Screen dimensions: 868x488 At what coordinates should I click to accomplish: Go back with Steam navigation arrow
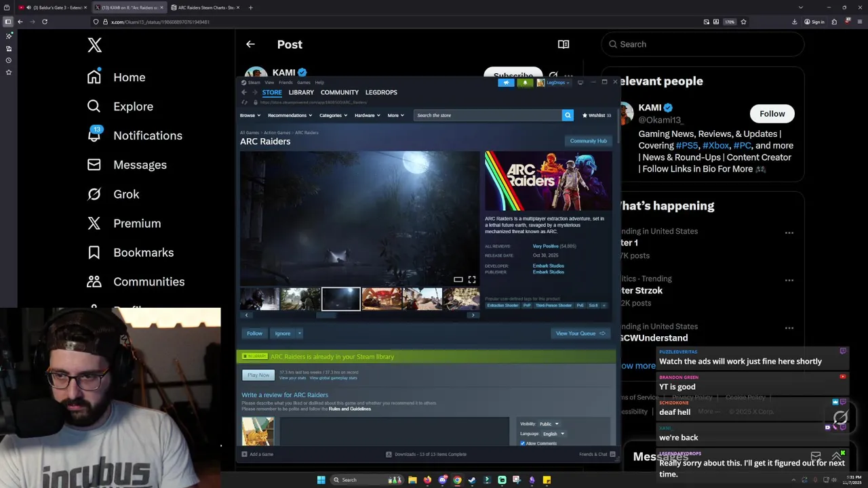click(244, 92)
